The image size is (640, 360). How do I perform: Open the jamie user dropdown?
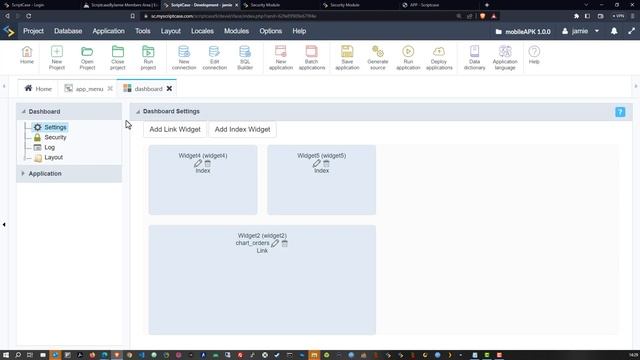pyautogui.click(x=580, y=31)
